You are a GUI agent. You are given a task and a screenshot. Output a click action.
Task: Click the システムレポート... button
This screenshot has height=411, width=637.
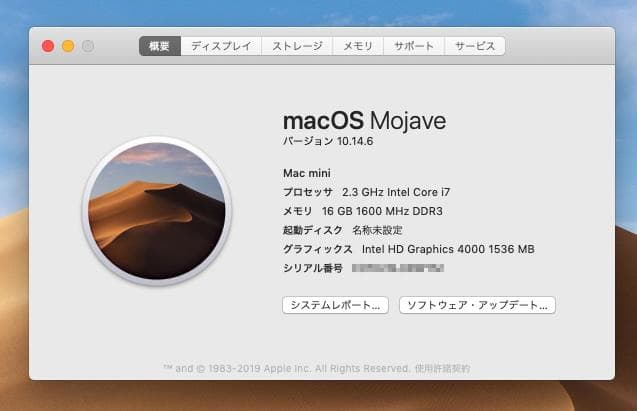tap(335, 305)
